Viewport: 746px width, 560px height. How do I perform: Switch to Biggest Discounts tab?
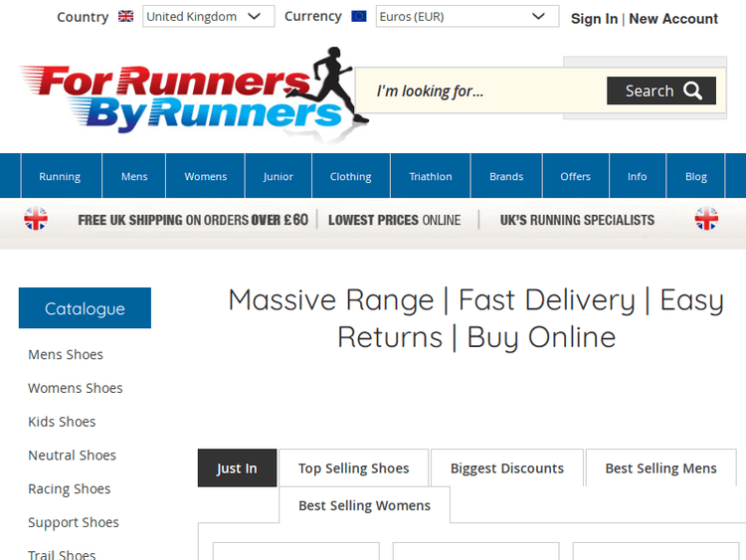pyautogui.click(x=507, y=468)
